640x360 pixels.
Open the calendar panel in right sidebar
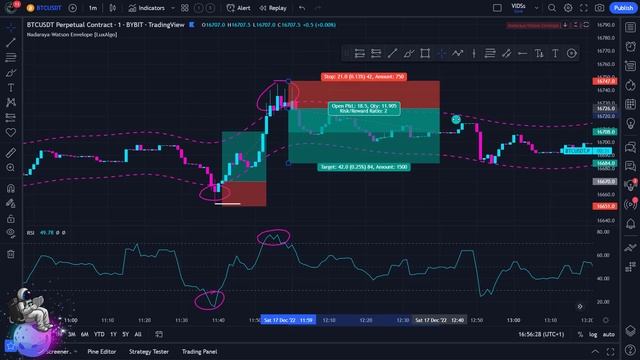pos(630,104)
